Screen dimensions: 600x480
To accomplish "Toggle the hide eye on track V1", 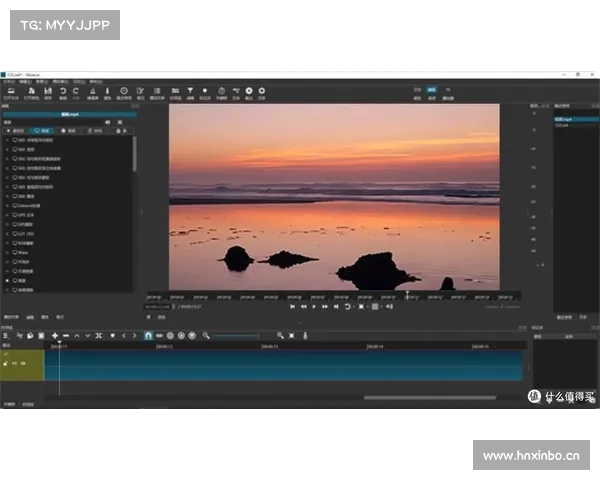I will coord(24,364).
